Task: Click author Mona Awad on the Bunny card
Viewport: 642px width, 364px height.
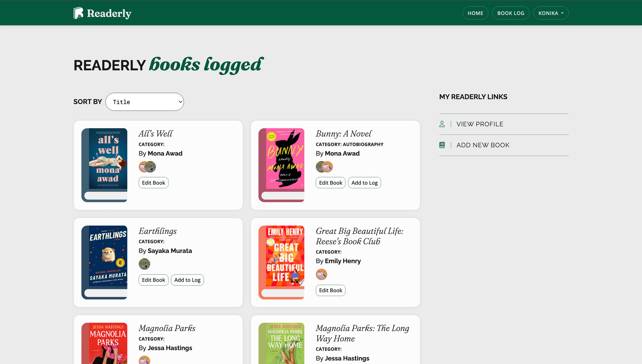Action: pos(342,154)
